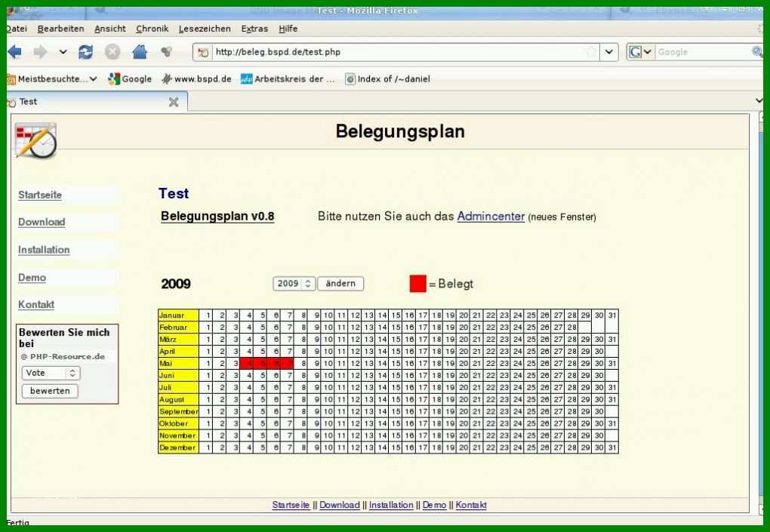Click the search magnifier icon
This screenshot has width=770, height=532.
(757, 51)
